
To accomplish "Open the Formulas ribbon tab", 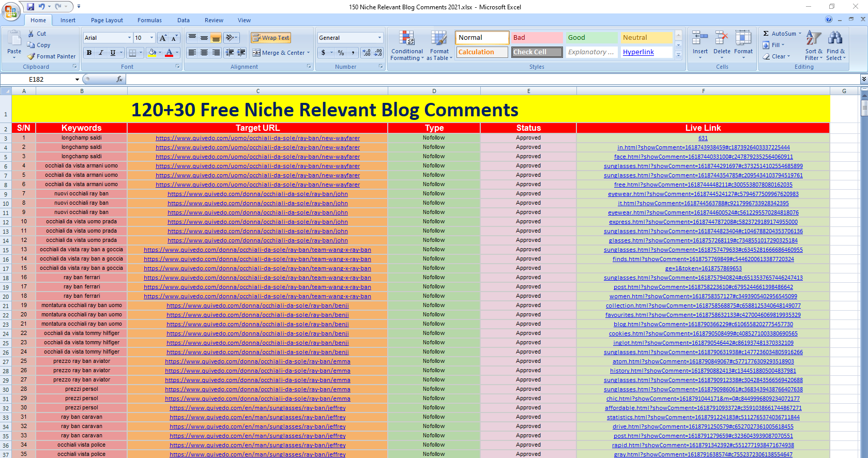I will coord(149,20).
